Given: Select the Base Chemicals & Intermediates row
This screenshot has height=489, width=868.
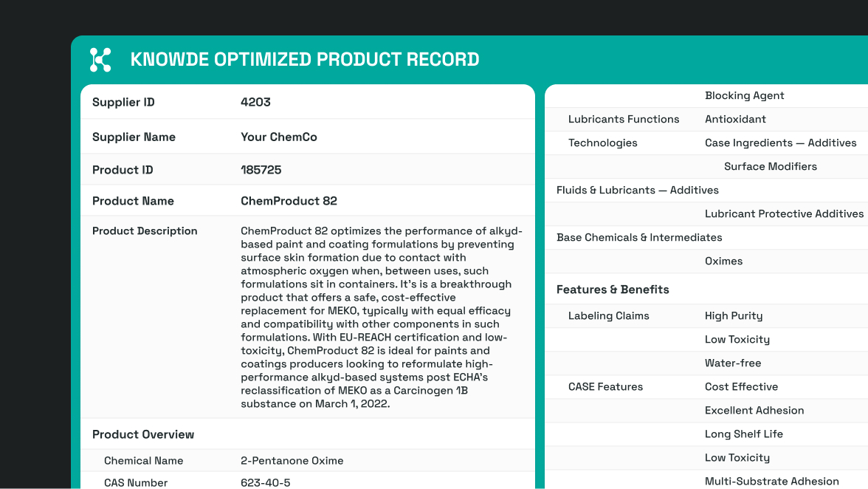Looking at the screenshot, I should tap(639, 238).
